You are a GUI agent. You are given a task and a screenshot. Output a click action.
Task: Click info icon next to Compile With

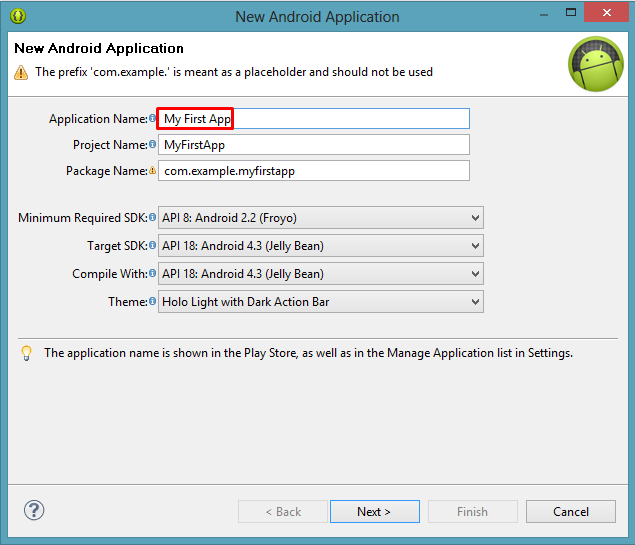tap(152, 273)
